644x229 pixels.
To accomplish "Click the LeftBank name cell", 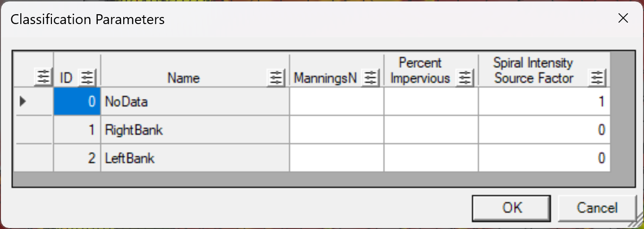I will coord(195,158).
